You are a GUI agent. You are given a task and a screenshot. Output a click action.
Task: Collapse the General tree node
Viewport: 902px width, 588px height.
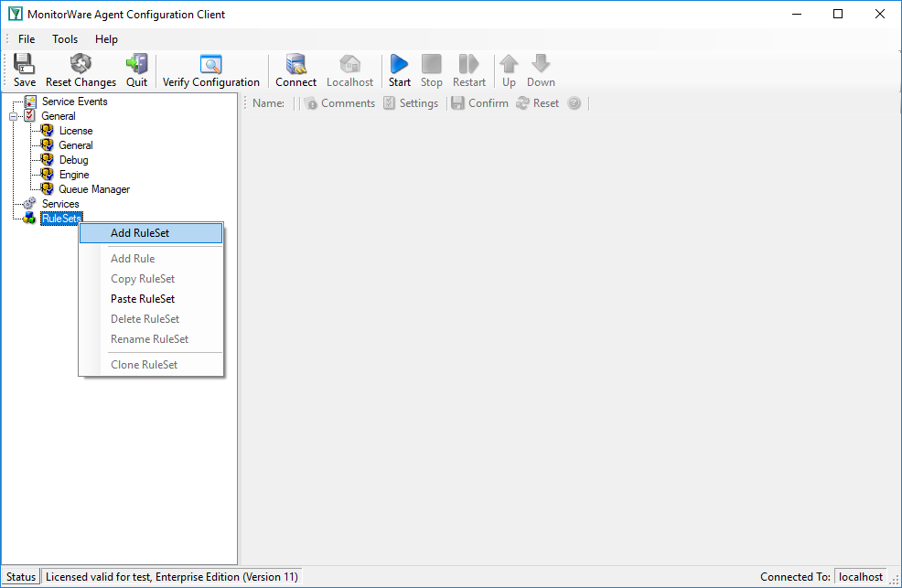click(13, 116)
